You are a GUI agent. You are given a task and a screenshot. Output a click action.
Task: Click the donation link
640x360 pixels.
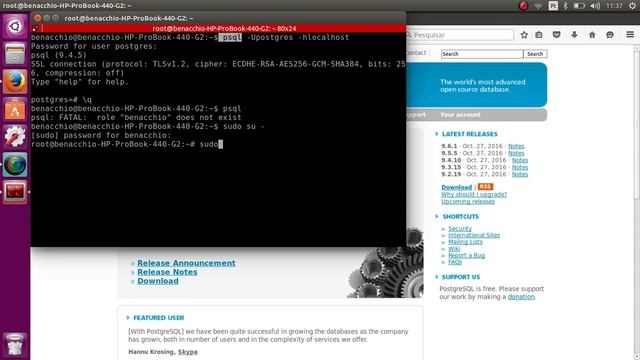[521, 297]
